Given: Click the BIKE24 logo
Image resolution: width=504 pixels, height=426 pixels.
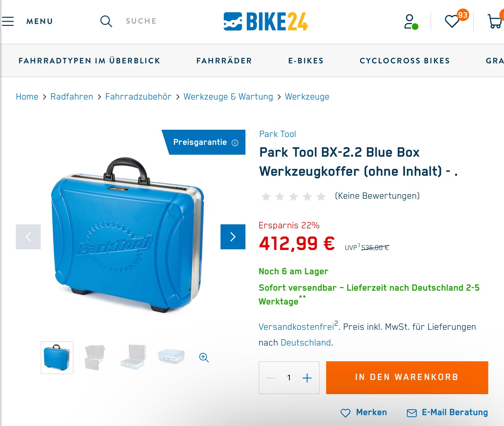Looking at the screenshot, I should [x=266, y=22].
